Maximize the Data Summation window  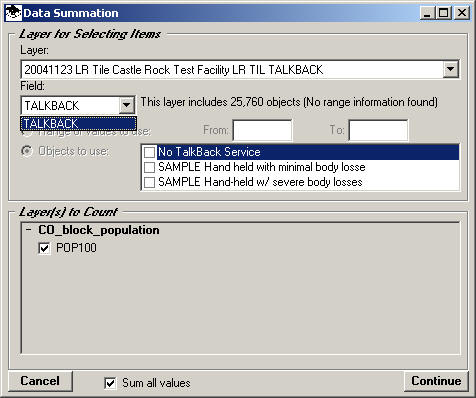click(x=444, y=13)
